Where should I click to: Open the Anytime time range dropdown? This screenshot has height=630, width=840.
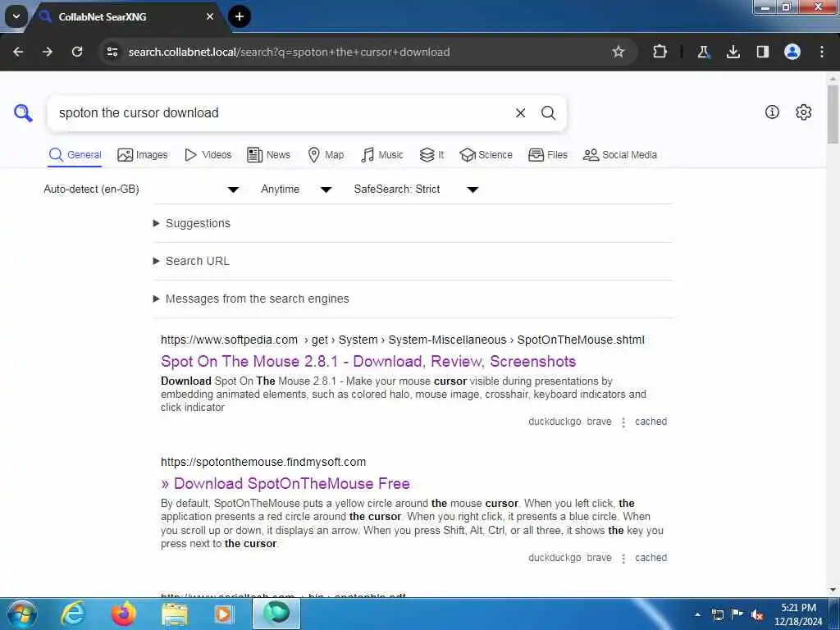click(x=296, y=189)
